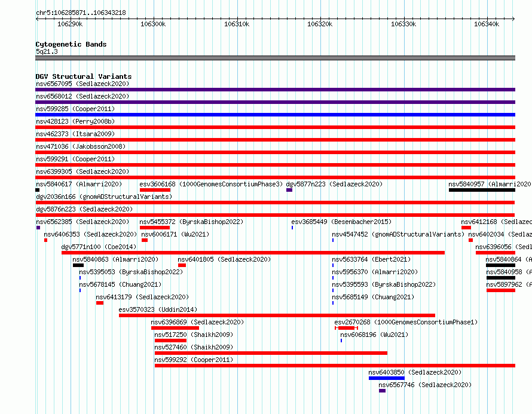The image size is (532, 414).
Task: Select the nsv5840864 variant label
Action: tap(509, 259)
